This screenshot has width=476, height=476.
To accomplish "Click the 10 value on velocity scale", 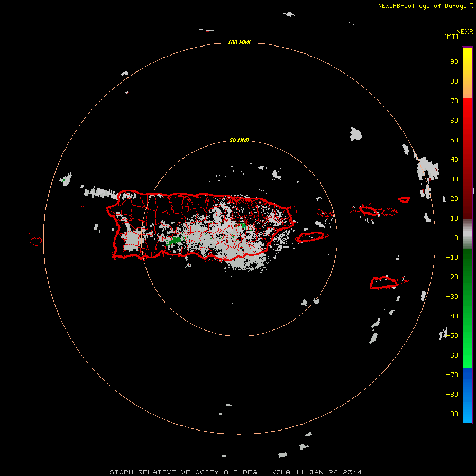I will click(454, 218).
